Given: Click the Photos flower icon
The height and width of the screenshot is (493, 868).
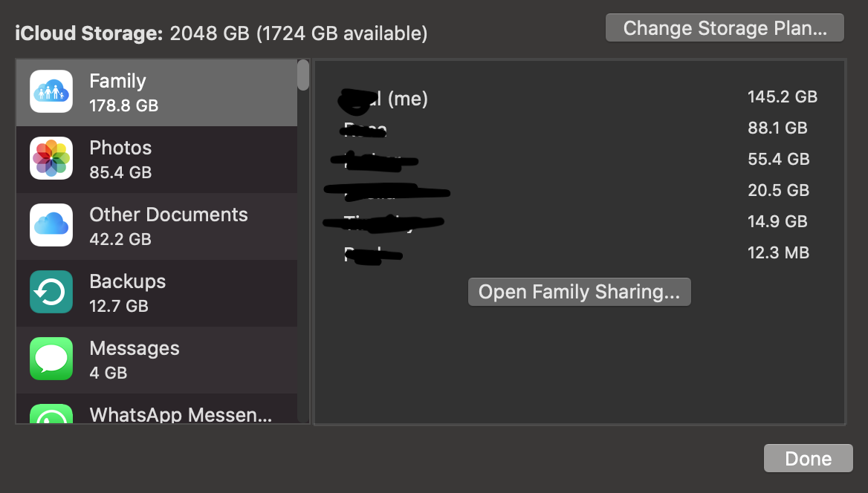Looking at the screenshot, I should click(x=51, y=158).
